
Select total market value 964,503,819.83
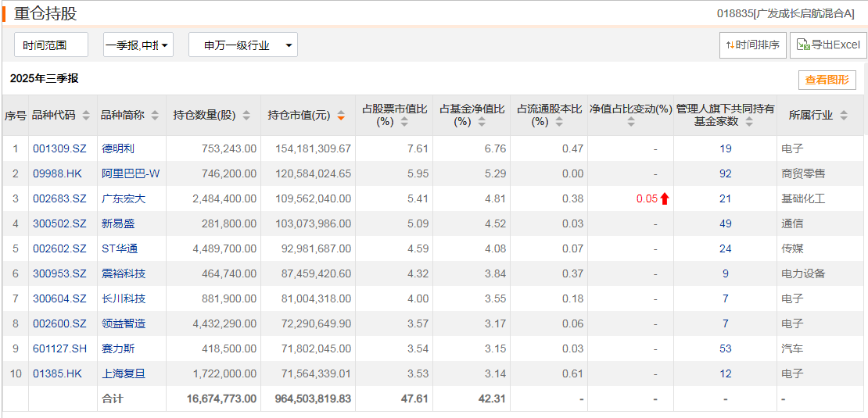[313, 399]
